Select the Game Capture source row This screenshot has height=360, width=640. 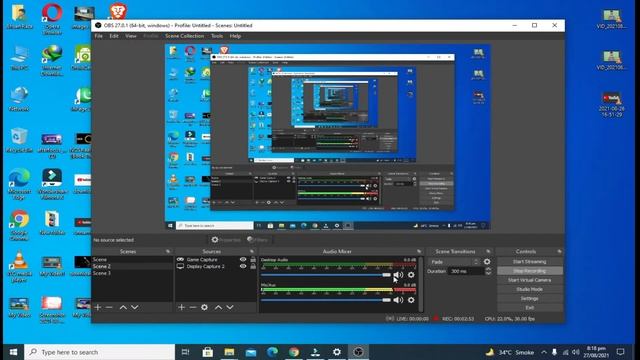click(216, 259)
